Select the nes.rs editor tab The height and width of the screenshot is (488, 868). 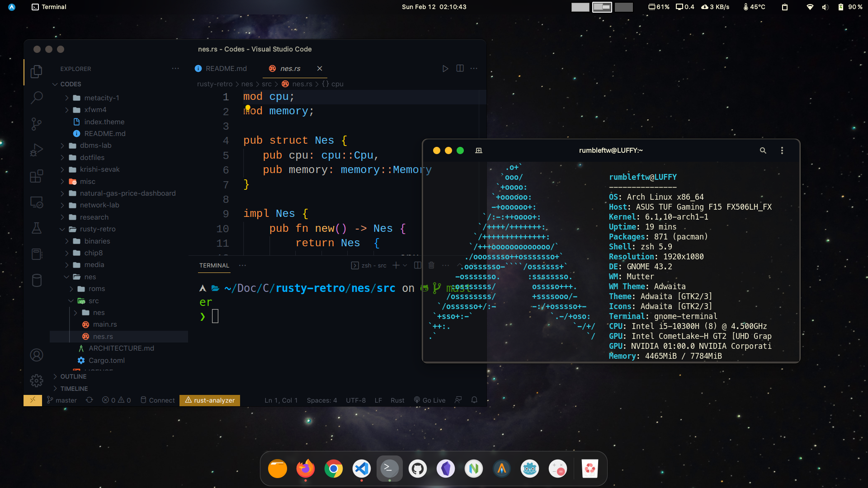[290, 68]
